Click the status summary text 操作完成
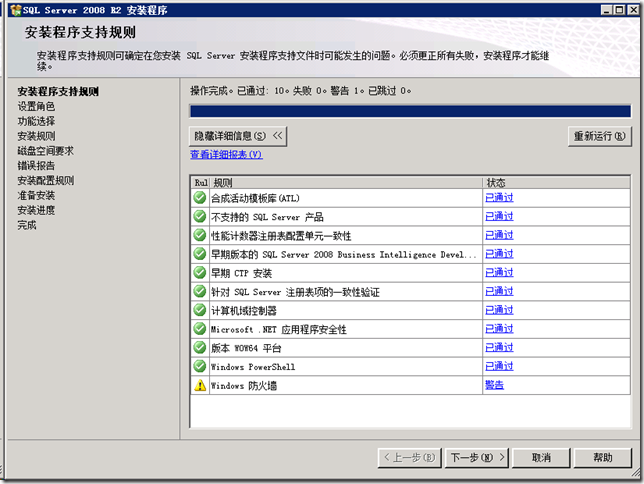 pos(301,90)
